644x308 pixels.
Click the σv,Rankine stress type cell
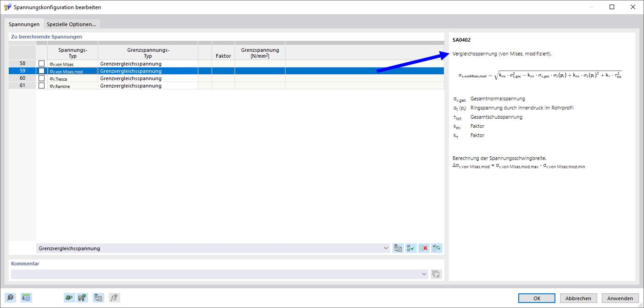[x=73, y=86]
